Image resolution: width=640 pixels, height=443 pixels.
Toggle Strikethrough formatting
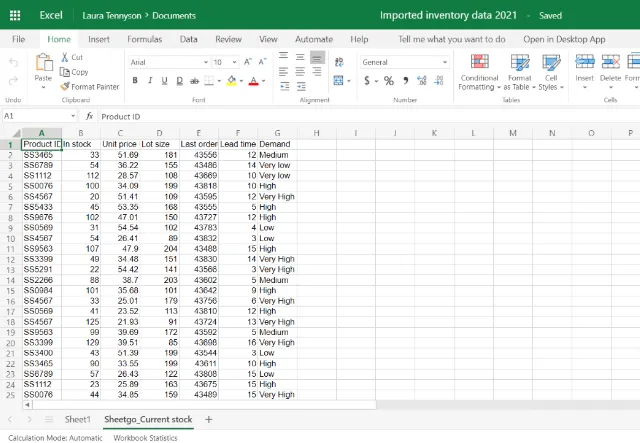click(x=194, y=81)
